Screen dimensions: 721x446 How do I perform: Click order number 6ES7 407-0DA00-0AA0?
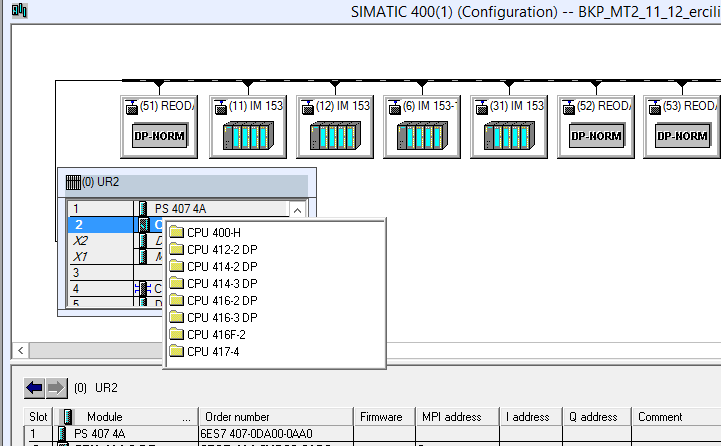tap(257, 434)
